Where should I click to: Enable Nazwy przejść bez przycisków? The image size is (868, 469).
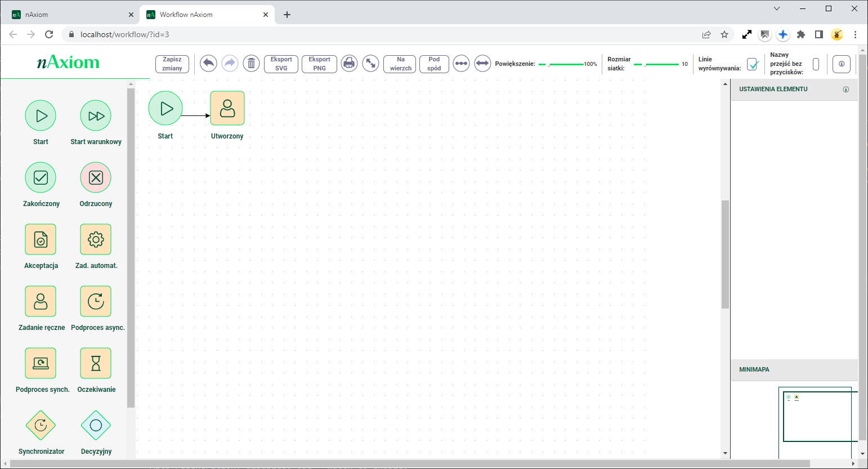(x=816, y=64)
